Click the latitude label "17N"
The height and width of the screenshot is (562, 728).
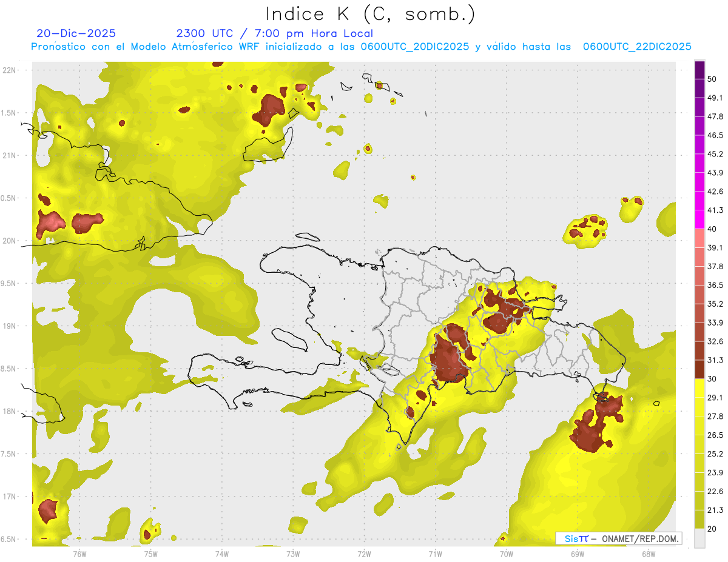[x=10, y=497]
